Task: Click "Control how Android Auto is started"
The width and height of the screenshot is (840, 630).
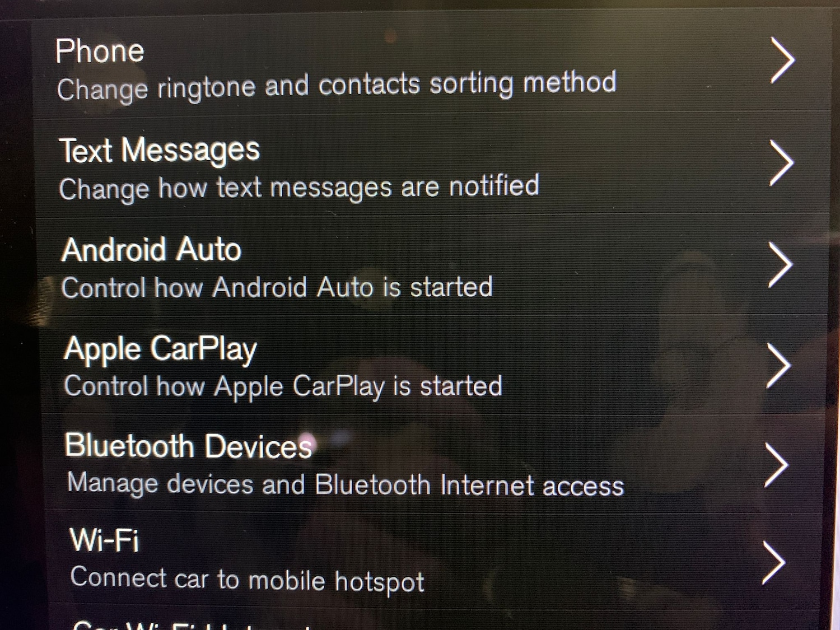Action: [x=277, y=287]
